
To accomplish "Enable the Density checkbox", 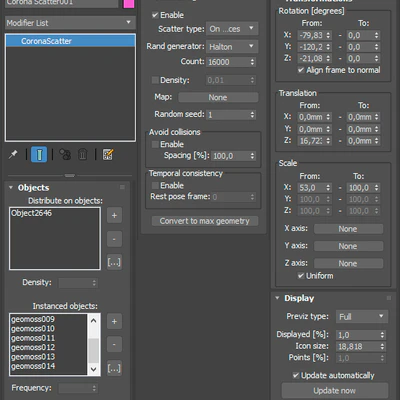I will (155, 80).
